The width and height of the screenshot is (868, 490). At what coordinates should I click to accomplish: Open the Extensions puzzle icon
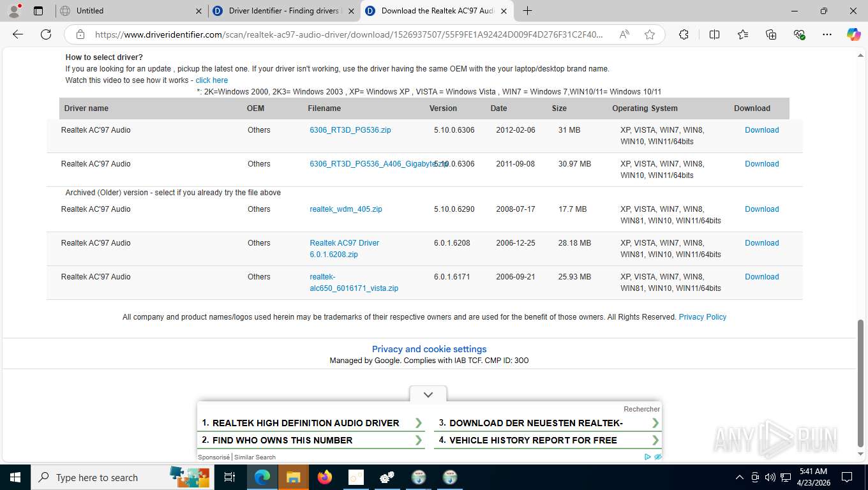(x=684, y=34)
